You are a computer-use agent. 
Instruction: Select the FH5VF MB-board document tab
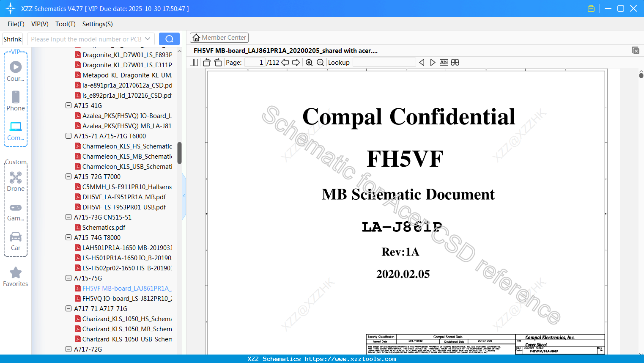pos(286,51)
